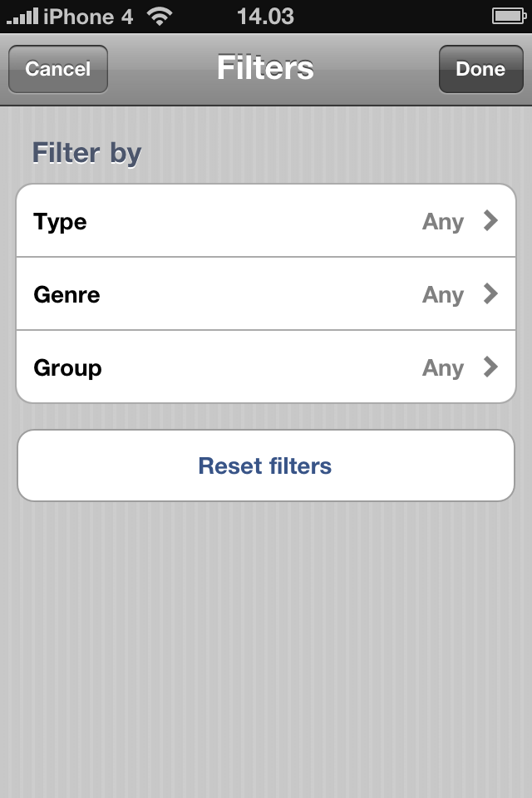The width and height of the screenshot is (532, 798).
Task: Select the 'Any' value beside Group
Action: (x=442, y=368)
